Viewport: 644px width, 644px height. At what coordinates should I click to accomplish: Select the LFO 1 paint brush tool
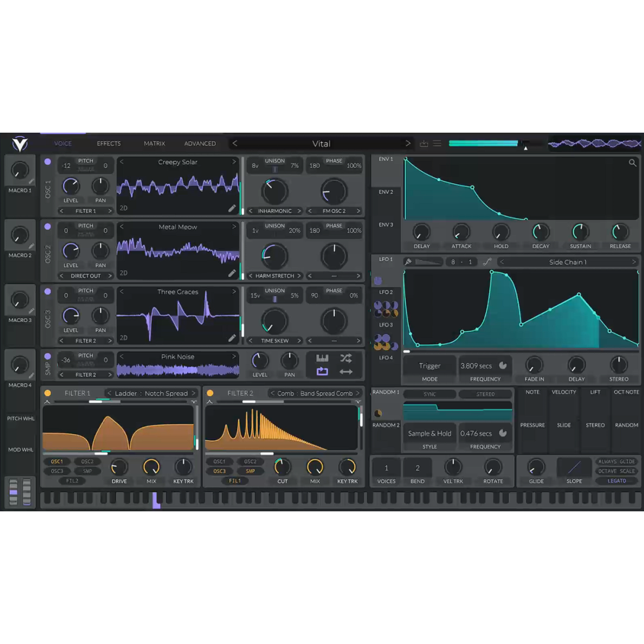click(408, 262)
